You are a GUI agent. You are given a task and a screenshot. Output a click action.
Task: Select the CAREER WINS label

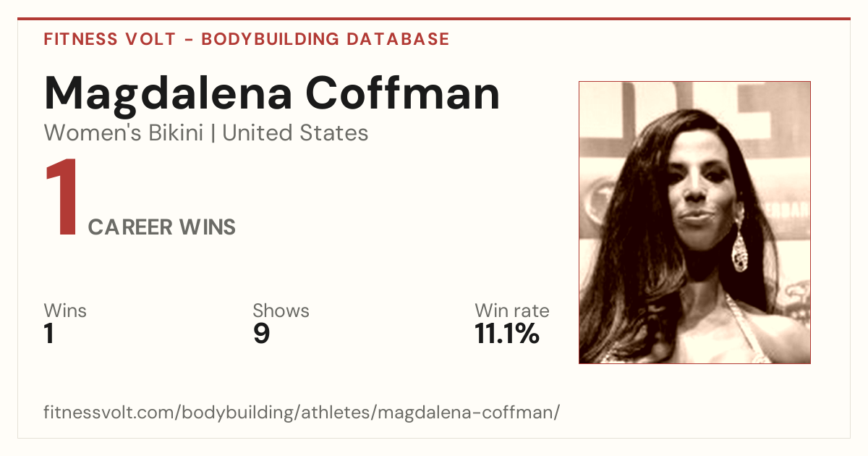coord(162,227)
